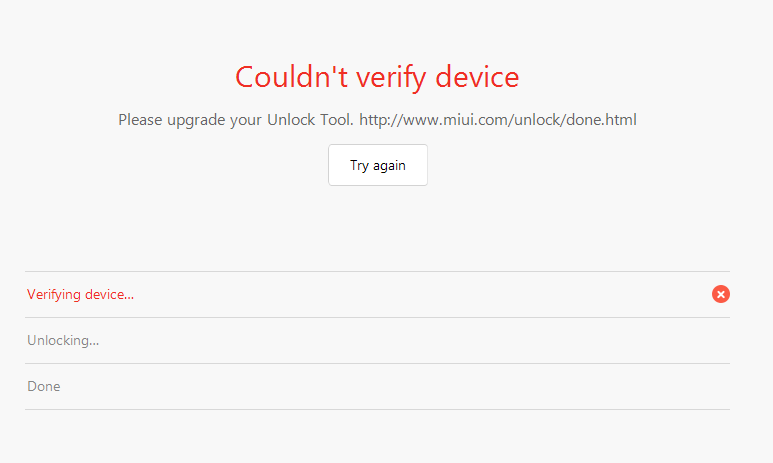This screenshot has height=463, width=773.
Task: Select the "Verifying device..." step label
Action: coord(80,294)
